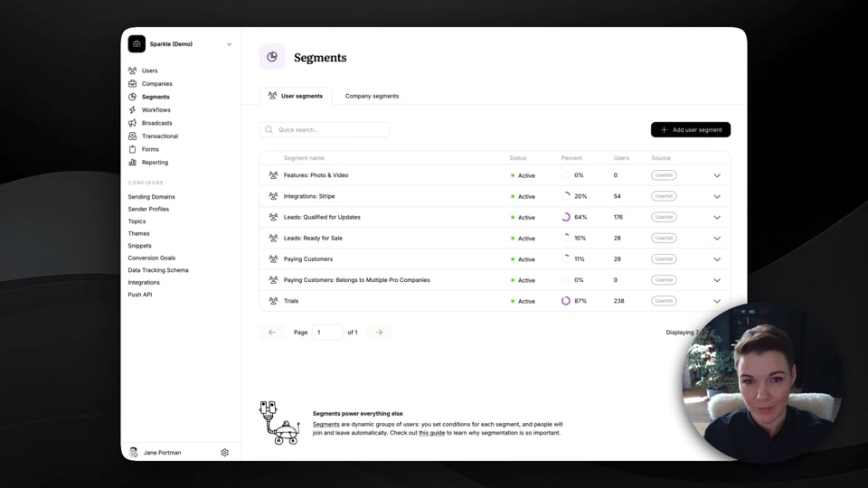Click the 87% progress ring for Trials
The height and width of the screenshot is (488, 868).
(566, 301)
